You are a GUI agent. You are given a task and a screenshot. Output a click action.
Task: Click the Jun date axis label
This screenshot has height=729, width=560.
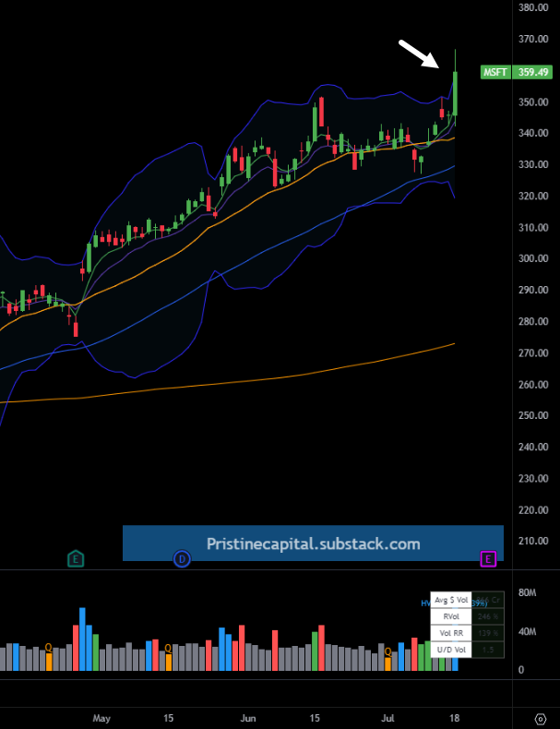[x=248, y=718]
